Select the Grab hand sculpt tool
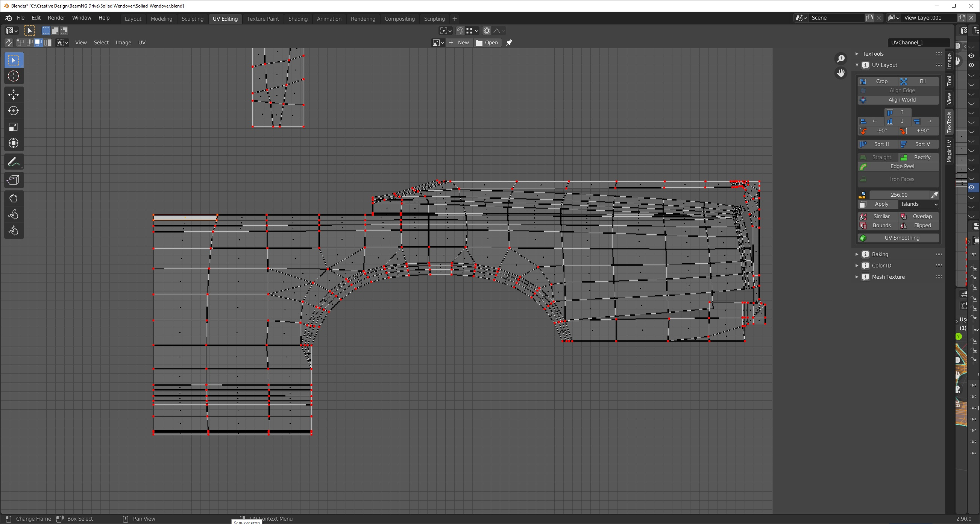 14,198
